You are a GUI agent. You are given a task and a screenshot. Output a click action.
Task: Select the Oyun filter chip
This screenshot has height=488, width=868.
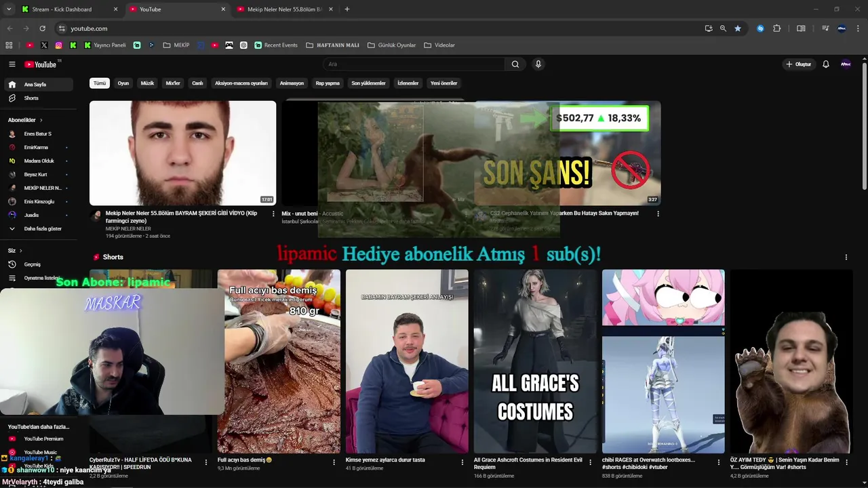(123, 83)
